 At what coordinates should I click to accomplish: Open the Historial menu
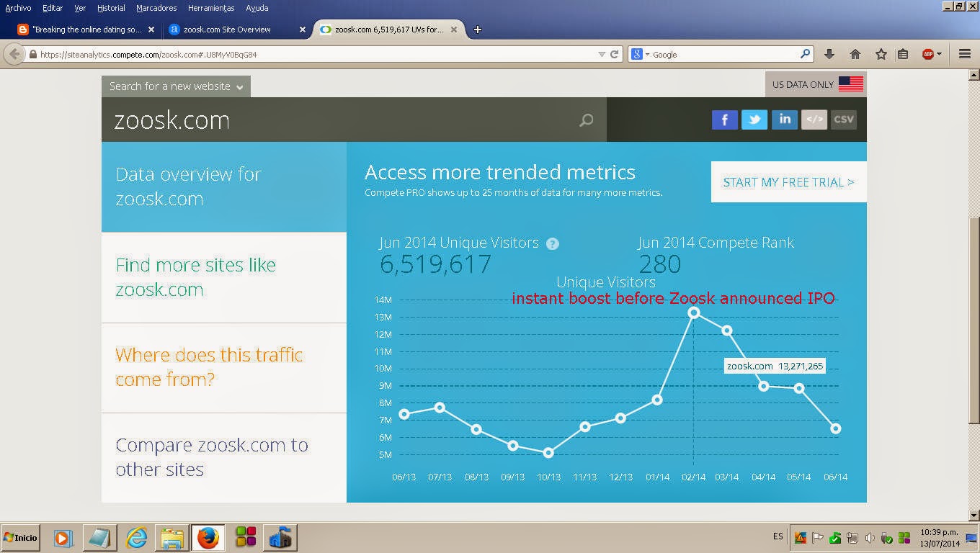(111, 8)
